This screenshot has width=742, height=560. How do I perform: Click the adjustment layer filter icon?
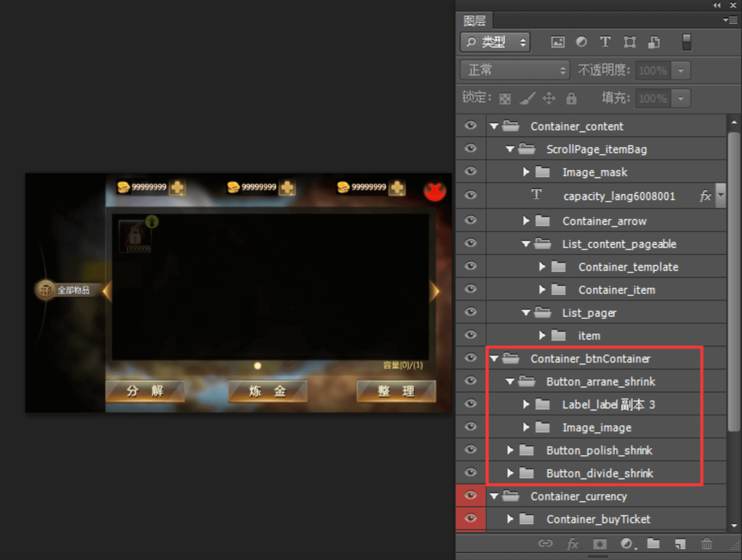582,42
